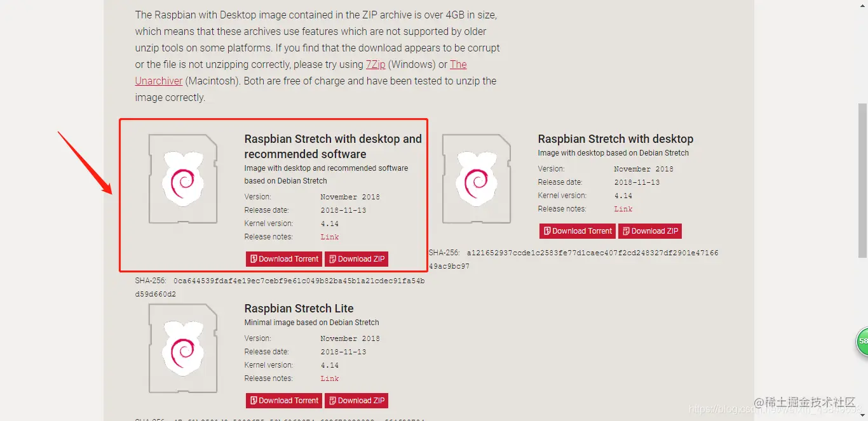Open release notes Link for Stretch Lite

point(330,378)
